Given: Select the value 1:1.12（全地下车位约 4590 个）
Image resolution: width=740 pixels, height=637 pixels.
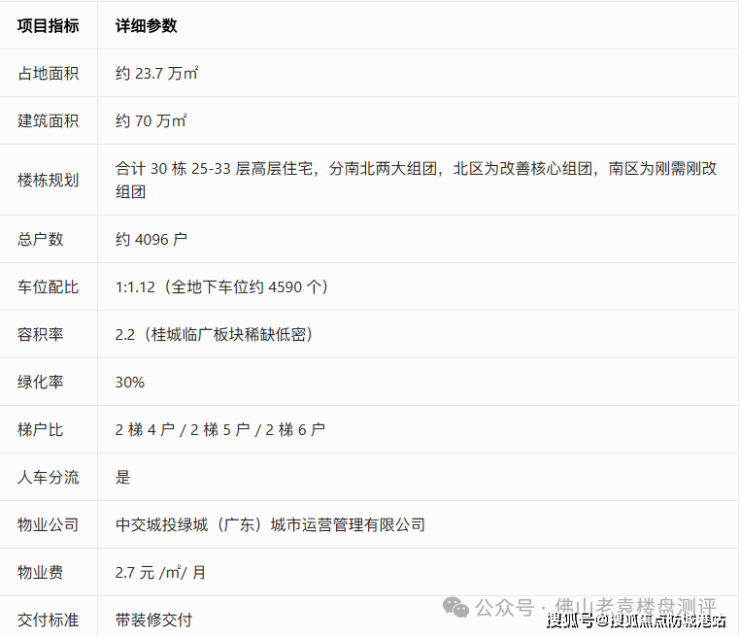Looking at the screenshot, I should (222, 287).
